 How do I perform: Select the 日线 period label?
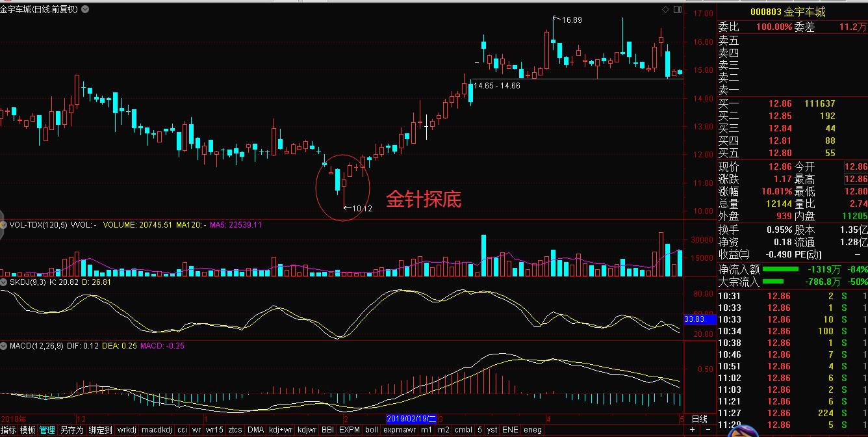[700, 419]
